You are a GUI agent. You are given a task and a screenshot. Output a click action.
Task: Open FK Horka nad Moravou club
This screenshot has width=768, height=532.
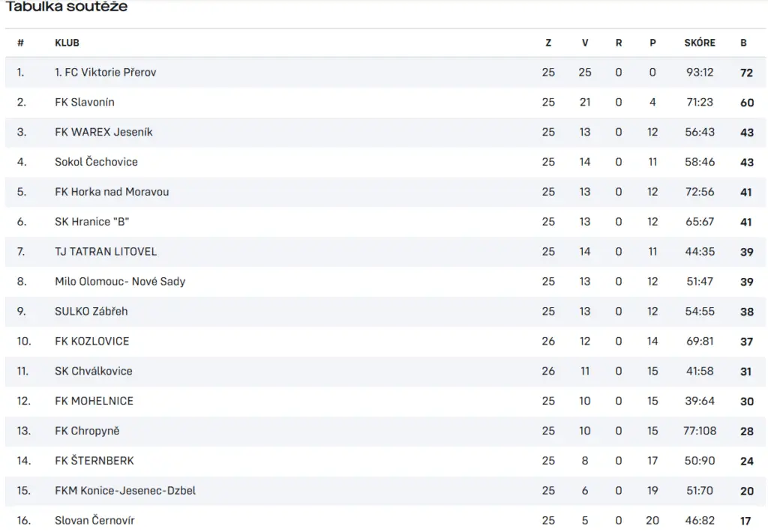coord(112,192)
